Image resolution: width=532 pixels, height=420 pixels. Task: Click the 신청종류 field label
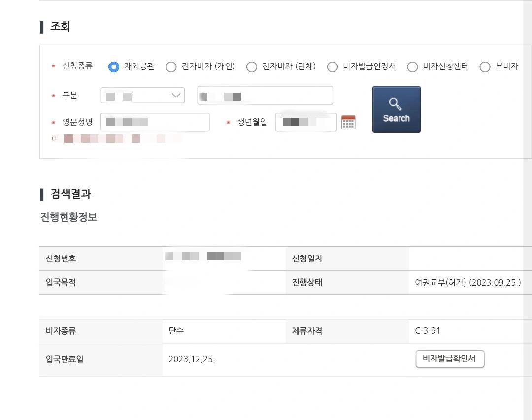(x=77, y=66)
